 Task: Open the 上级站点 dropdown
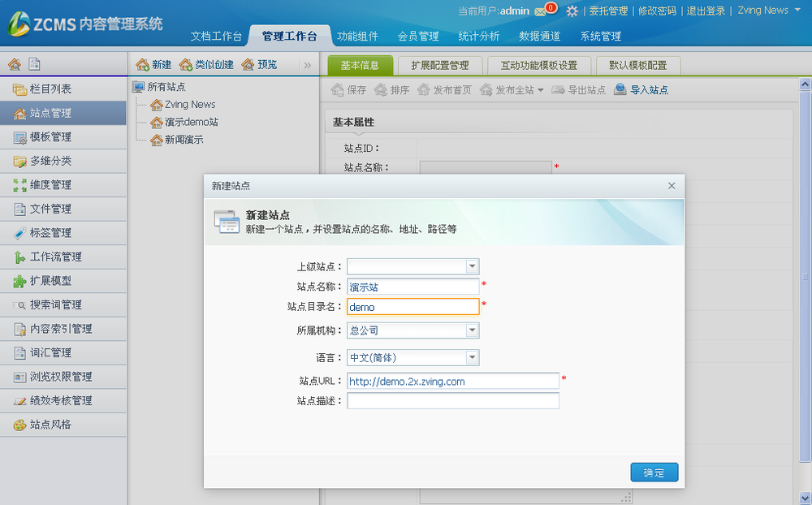pos(473,266)
